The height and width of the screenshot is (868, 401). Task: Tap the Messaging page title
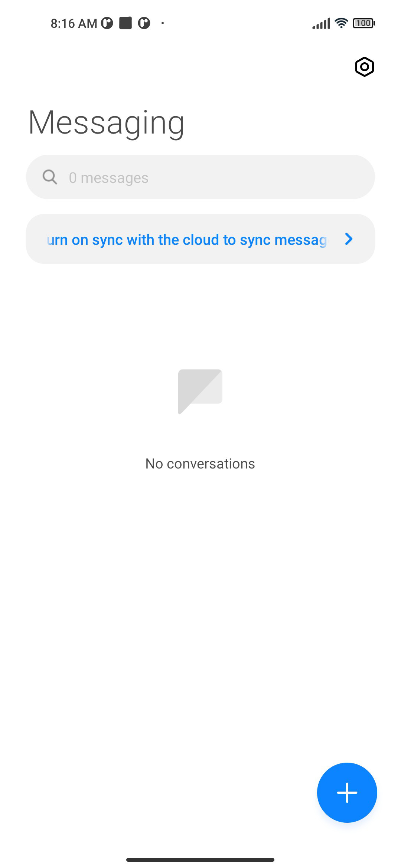pos(107,123)
